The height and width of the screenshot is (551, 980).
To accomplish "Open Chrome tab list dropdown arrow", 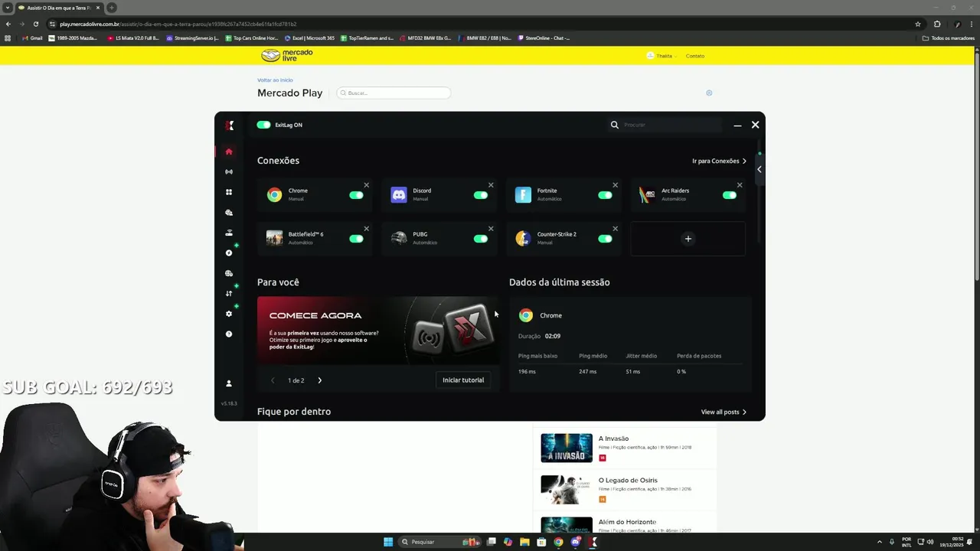I will pos(8,8).
